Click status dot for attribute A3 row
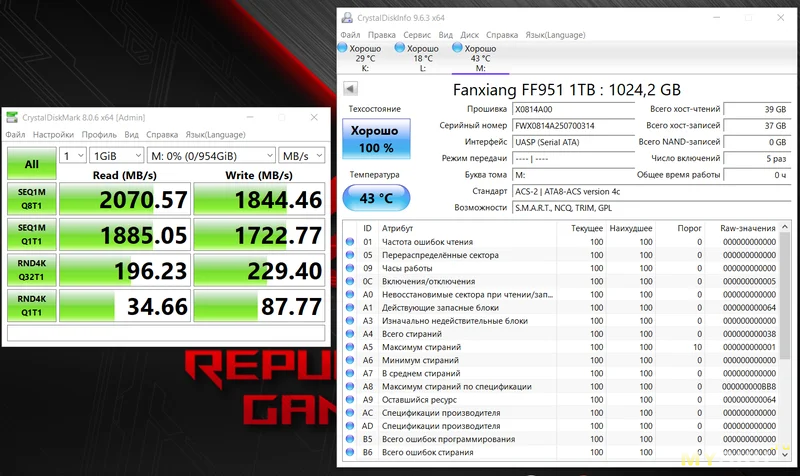 tap(350, 321)
